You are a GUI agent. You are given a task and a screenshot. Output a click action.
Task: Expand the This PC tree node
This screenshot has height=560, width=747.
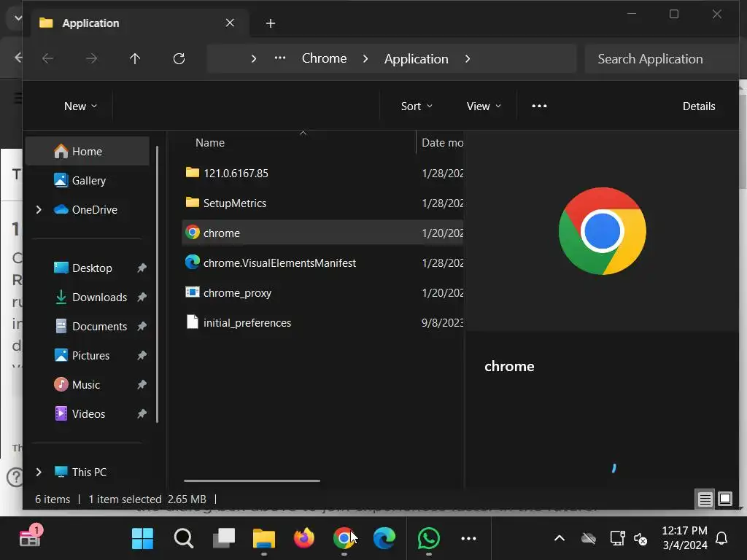point(39,472)
